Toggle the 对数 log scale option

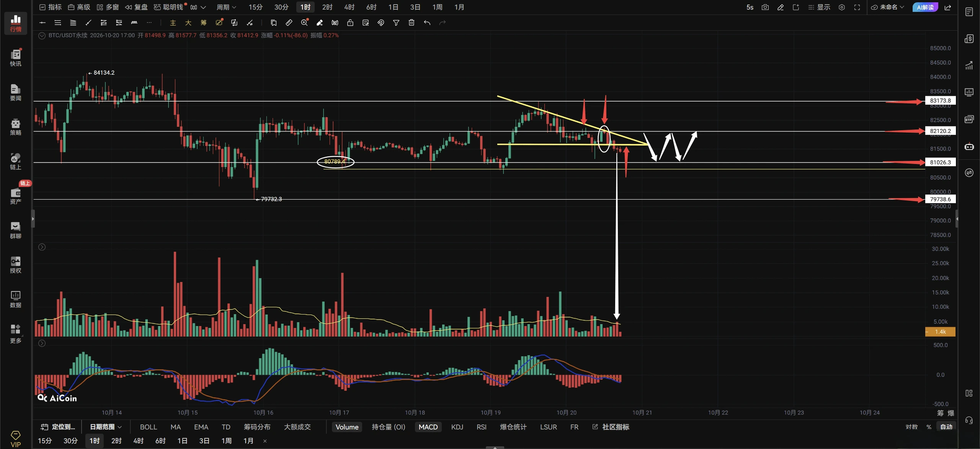coord(911,427)
